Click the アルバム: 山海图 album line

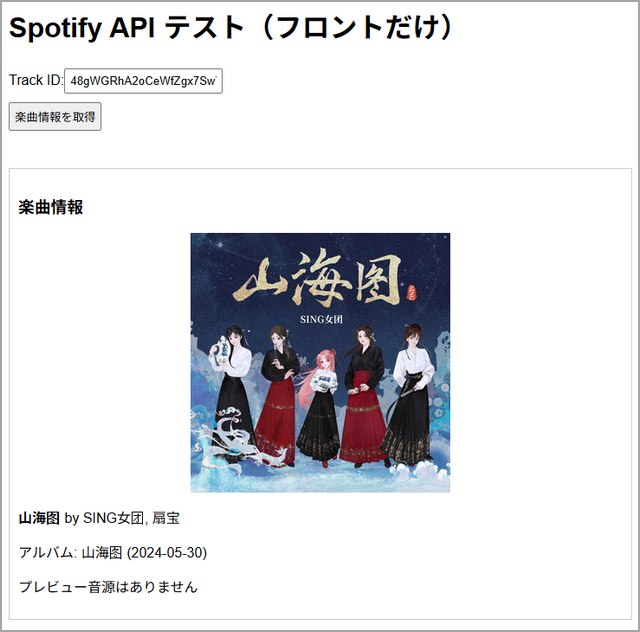70,553
